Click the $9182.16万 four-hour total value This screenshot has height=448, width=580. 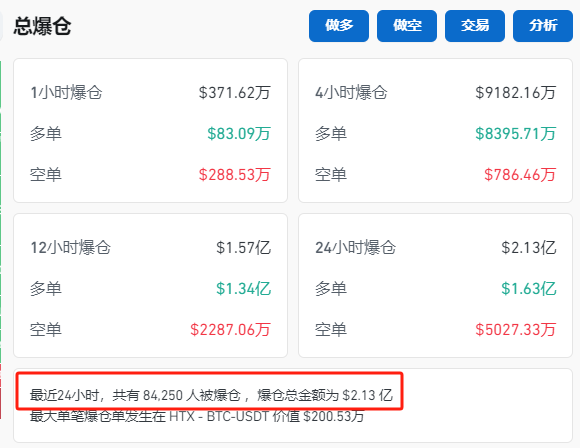pos(516,92)
